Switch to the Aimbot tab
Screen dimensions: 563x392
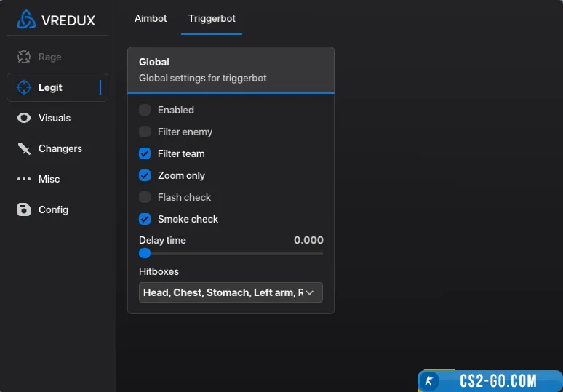151,18
